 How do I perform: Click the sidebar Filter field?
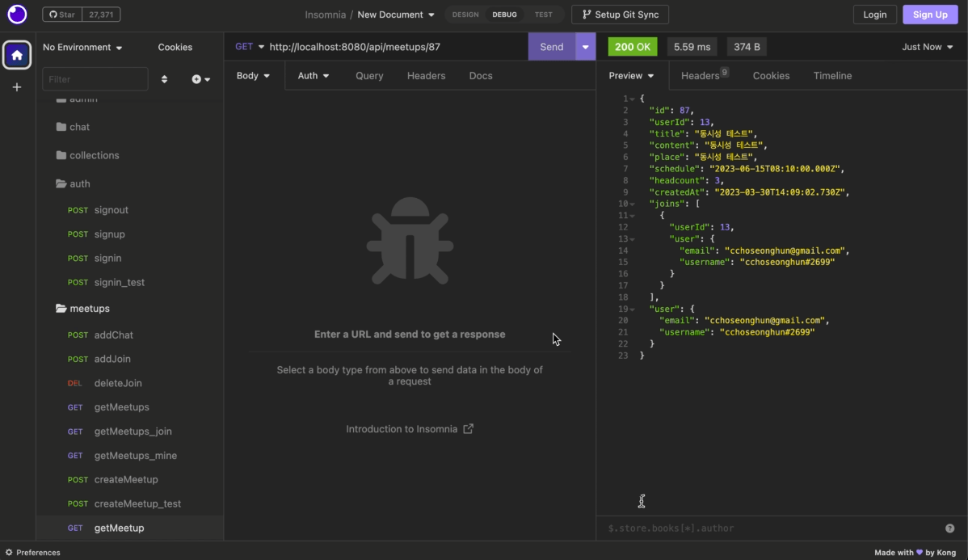pos(95,79)
